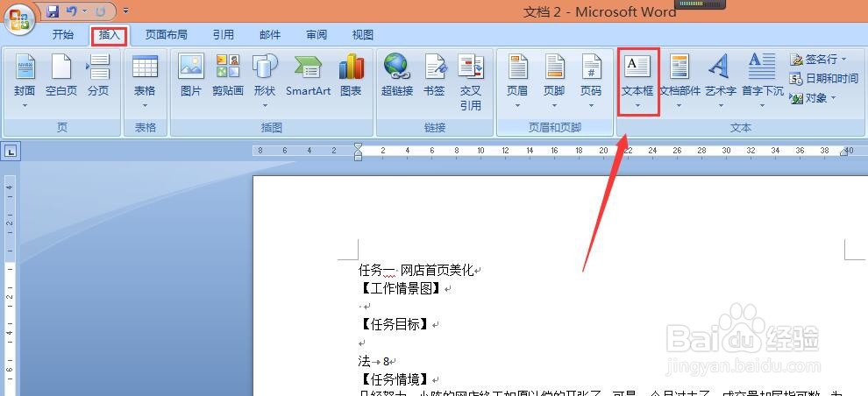Viewport: 868px width, 396px height.
Task: Expand the arrow under 页码
Action: click(x=591, y=105)
